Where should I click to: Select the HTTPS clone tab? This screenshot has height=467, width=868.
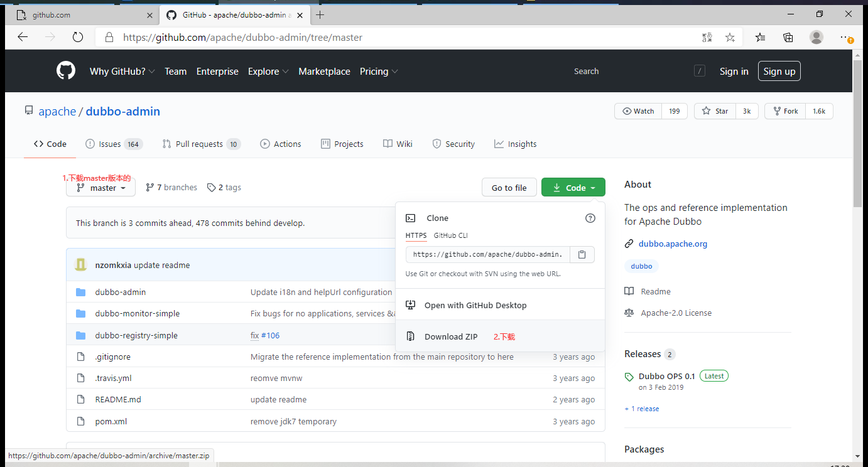click(x=416, y=235)
